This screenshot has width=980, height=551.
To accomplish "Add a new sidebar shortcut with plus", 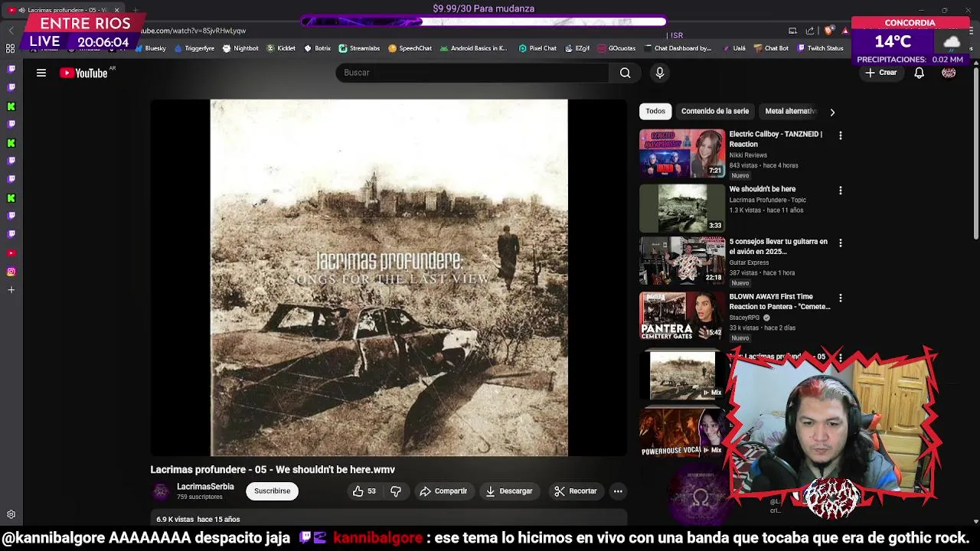I will (11, 290).
